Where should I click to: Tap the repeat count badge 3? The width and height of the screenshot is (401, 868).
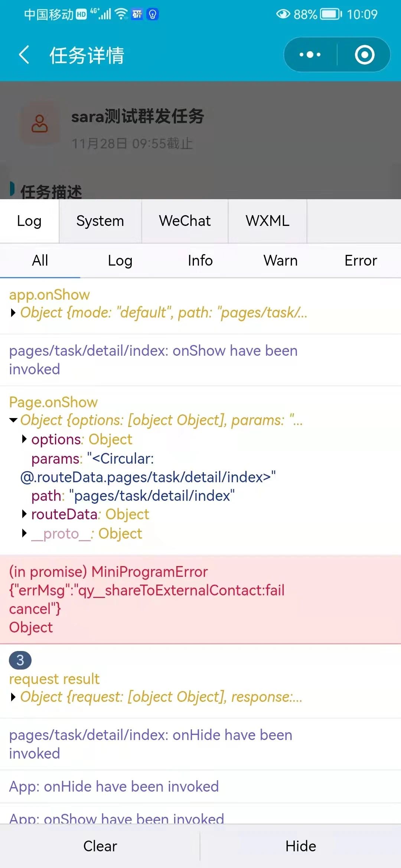point(20,660)
